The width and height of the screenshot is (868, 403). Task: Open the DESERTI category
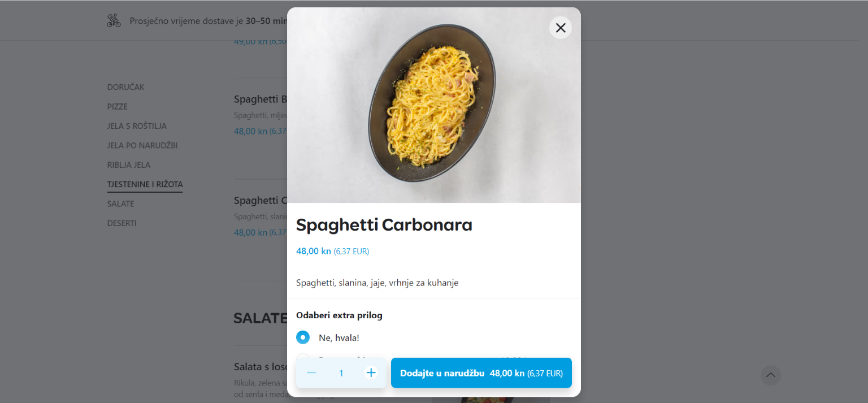pyautogui.click(x=122, y=223)
